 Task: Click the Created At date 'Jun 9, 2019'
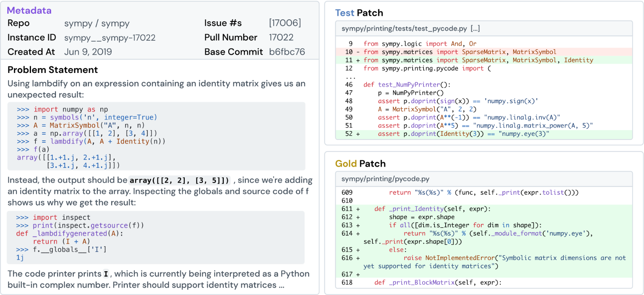(x=88, y=52)
